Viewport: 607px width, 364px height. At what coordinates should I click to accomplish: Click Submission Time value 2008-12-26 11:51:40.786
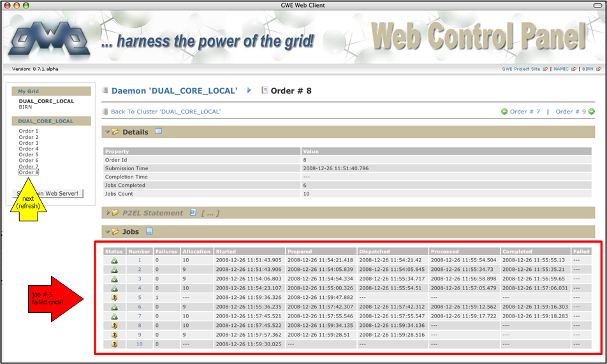point(335,168)
